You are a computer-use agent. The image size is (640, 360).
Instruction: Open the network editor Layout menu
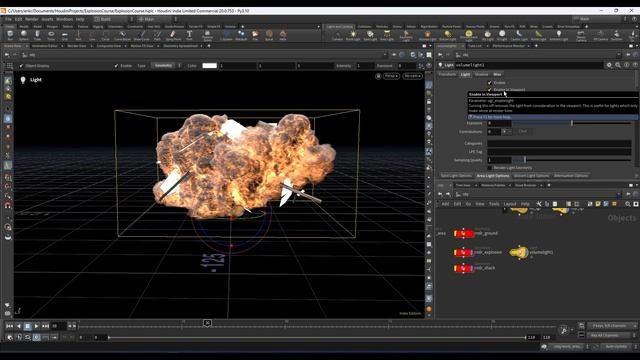[x=510, y=204]
